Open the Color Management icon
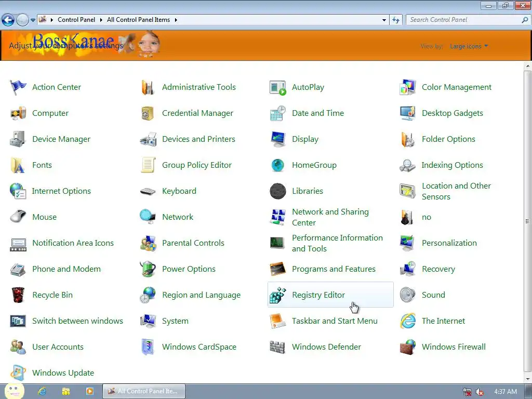The image size is (532, 399). tap(407, 87)
